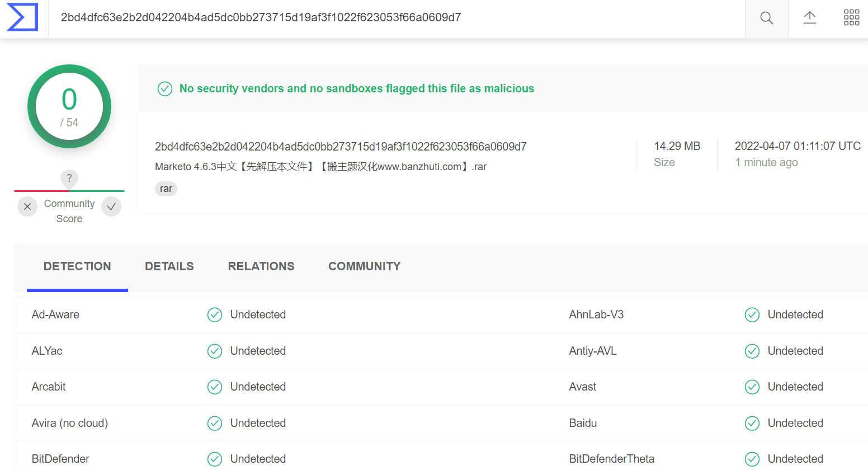
Task: Open the RELATIONS tab
Action: click(x=261, y=266)
